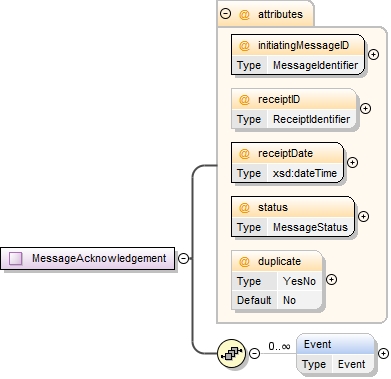391x379 pixels.
Task: Expand the Event element
Action: 383,353
